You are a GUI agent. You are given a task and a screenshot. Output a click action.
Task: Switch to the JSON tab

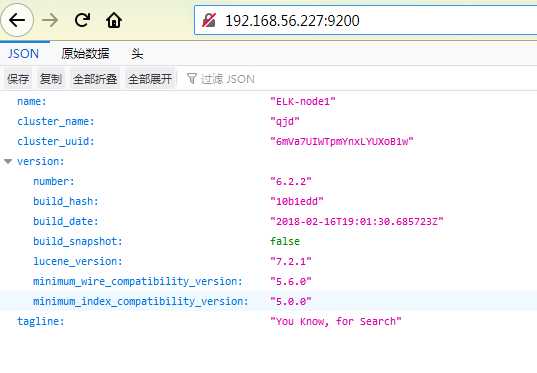[23, 54]
